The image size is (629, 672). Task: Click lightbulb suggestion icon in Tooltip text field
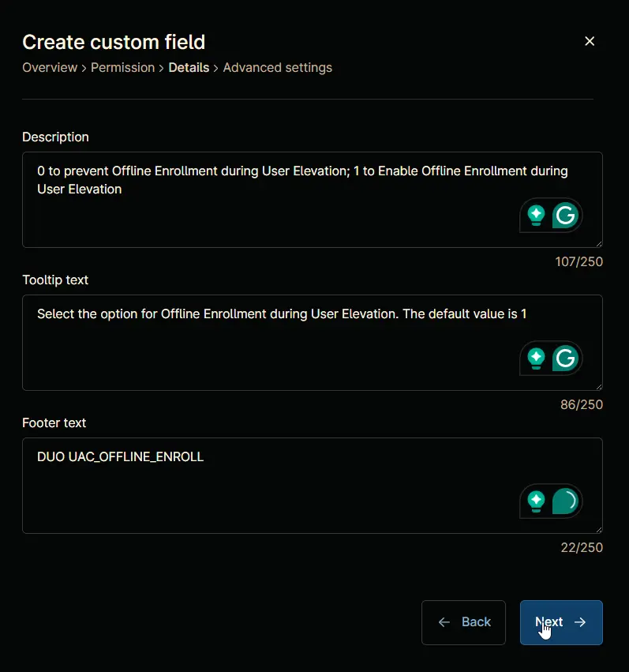tap(536, 359)
